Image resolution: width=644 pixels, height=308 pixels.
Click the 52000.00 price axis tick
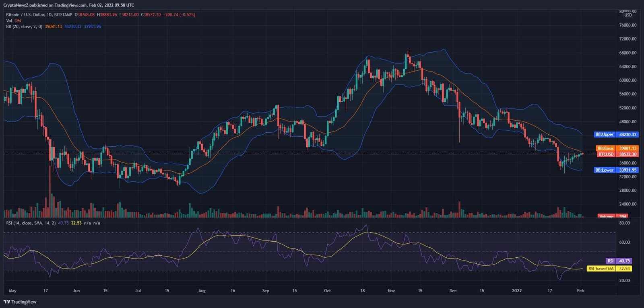pyautogui.click(x=628, y=108)
